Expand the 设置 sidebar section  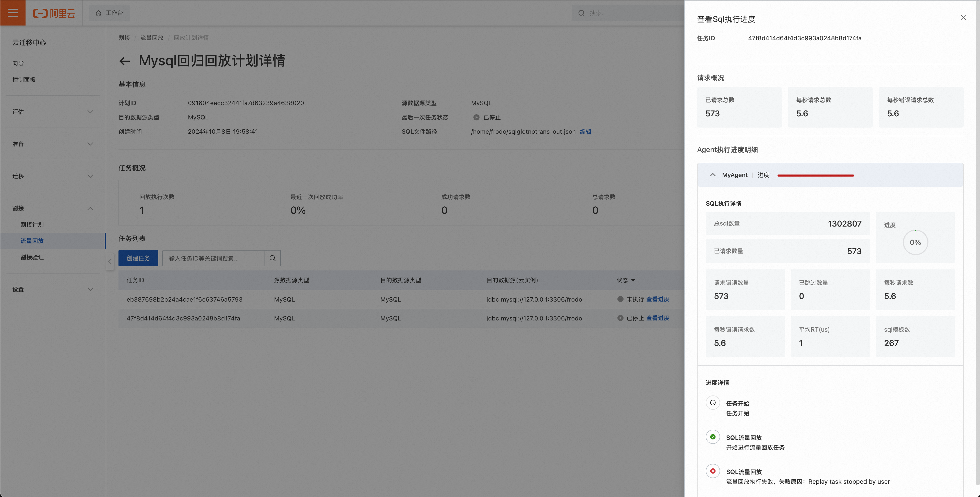53,289
